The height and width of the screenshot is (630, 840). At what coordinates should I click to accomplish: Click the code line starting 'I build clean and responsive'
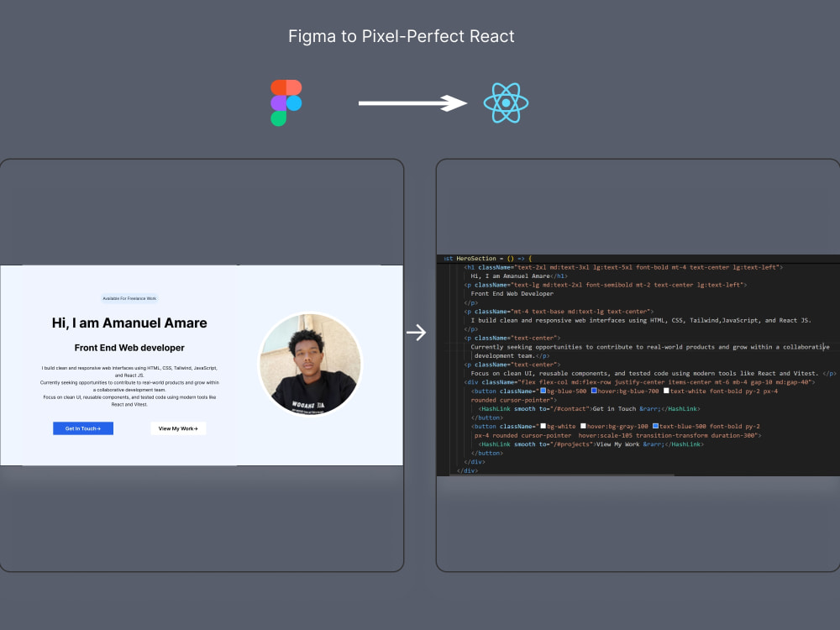coord(641,320)
